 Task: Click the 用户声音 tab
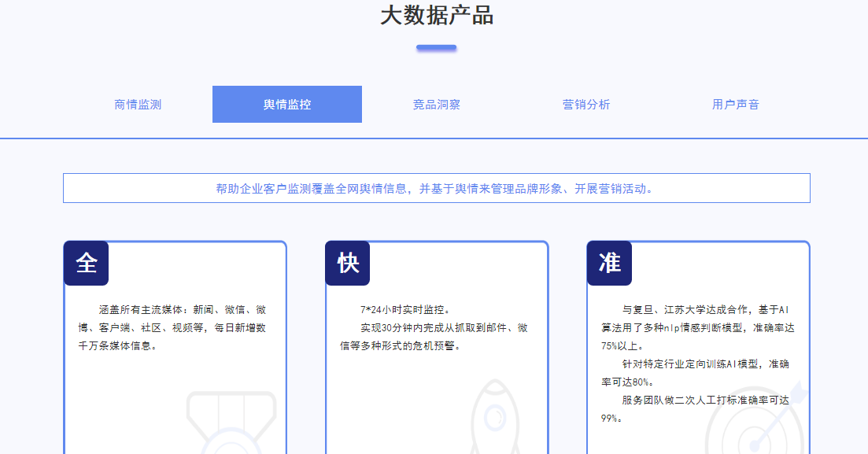(x=736, y=105)
